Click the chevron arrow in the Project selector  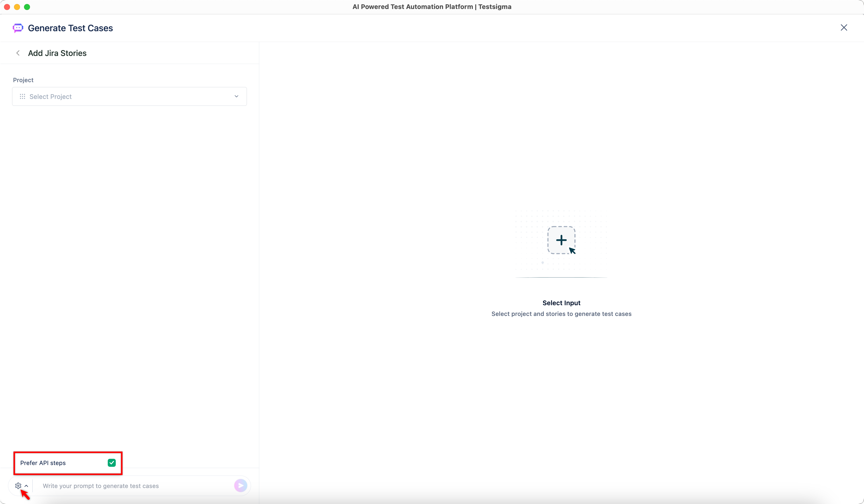click(x=236, y=96)
